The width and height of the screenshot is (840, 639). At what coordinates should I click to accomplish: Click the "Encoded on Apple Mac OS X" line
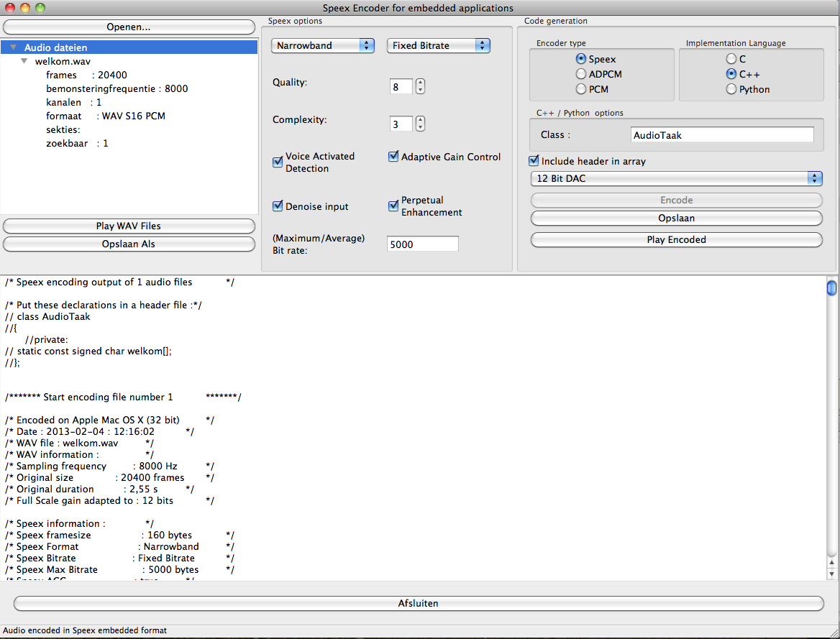110,420
